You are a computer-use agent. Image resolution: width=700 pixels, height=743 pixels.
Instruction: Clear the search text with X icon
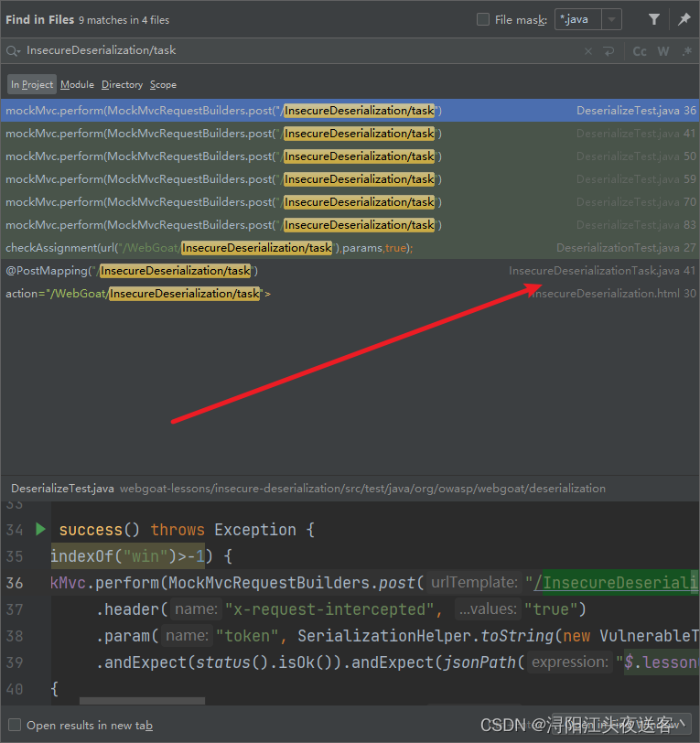(x=588, y=51)
